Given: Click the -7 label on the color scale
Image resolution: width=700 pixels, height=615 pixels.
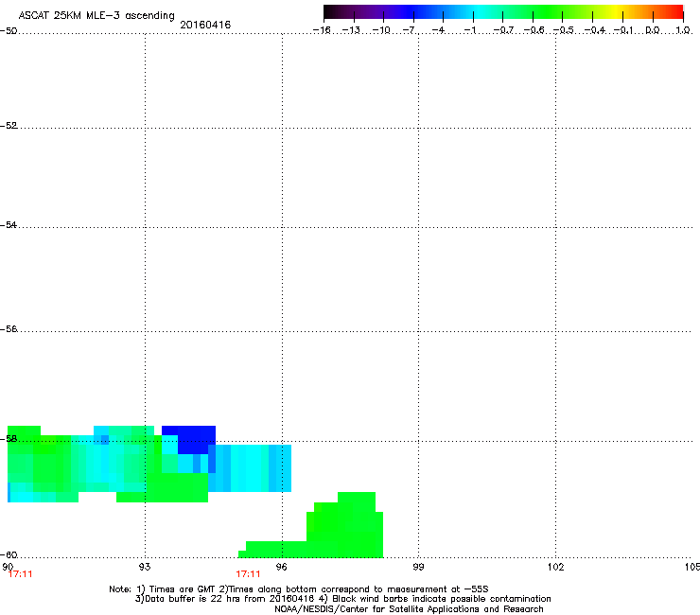Looking at the screenshot, I should 411,30.
